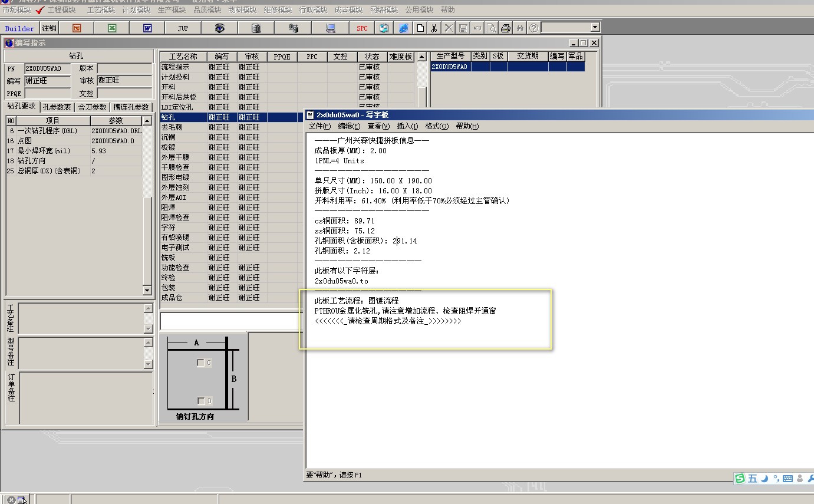Launch the Internet Explorer toolbar icon
This screenshot has width=814, height=504.
(x=403, y=28)
